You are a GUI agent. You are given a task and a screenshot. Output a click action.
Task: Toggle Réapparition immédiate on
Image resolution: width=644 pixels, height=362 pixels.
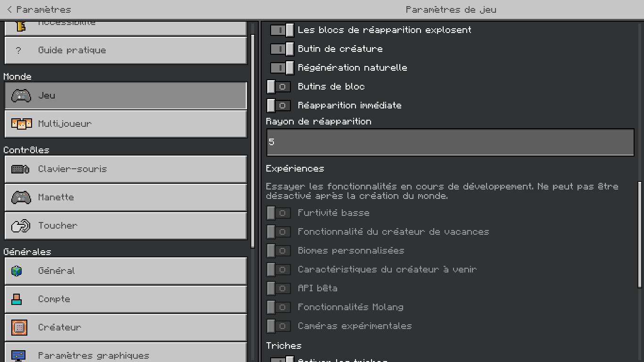pyautogui.click(x=279, y=106)
